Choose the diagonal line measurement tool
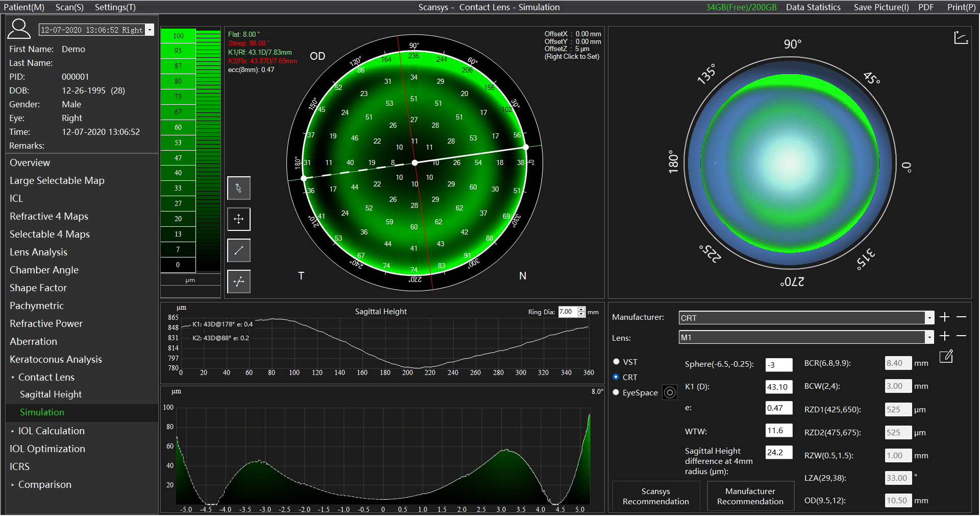 tap(238, 250)
